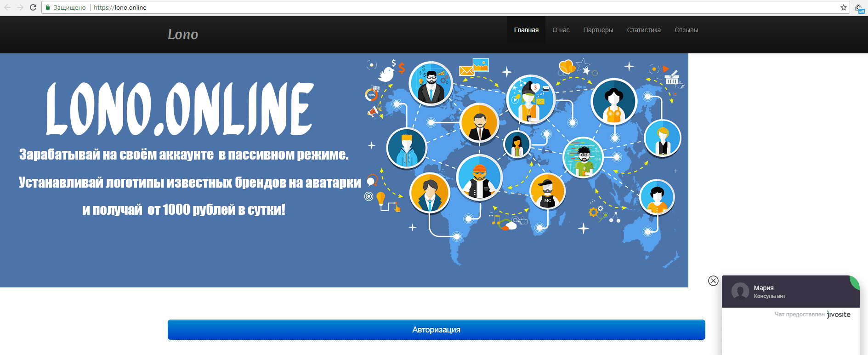Click the LONO.ONLINE banner heading
The height and width of the screenshot is (355, 868).
pyautogui.click(x=180, y=109)
